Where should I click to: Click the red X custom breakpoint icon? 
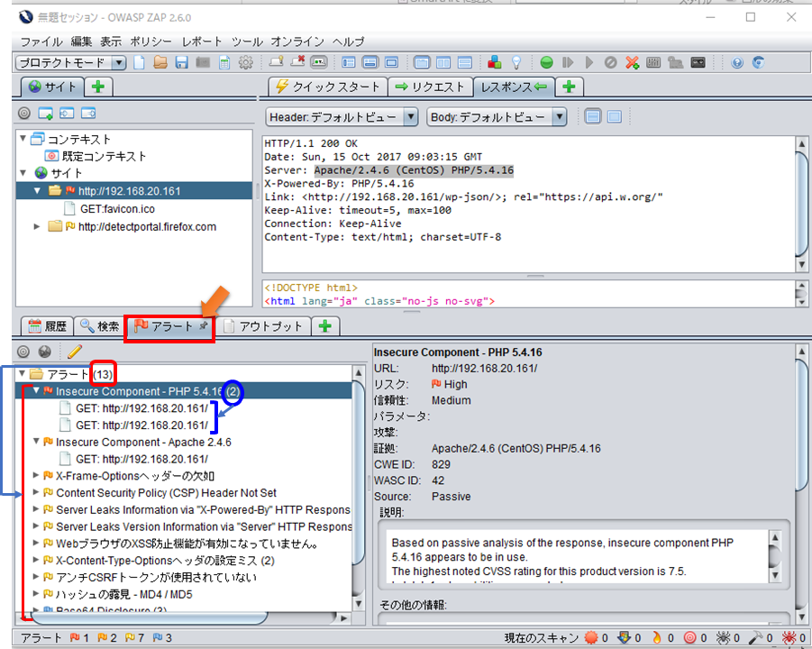click(632, 63)
